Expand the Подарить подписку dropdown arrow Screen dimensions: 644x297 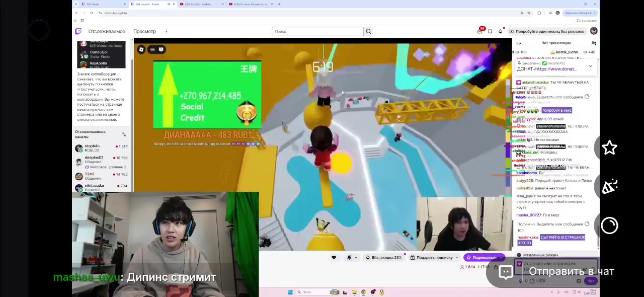tap(457, 257)
